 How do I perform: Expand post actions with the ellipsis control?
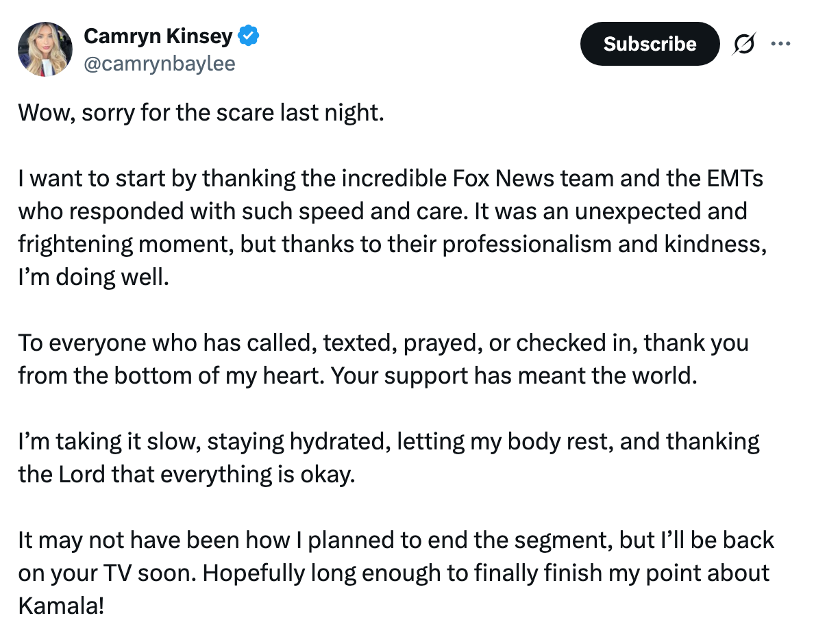pos(781,43)
